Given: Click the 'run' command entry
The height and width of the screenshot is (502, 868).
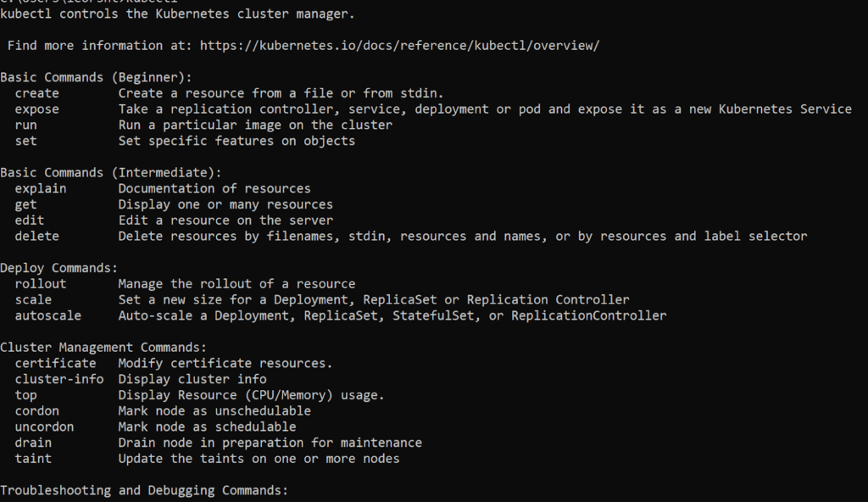Looking at the screenshot, I should click(x=26, y=125).
